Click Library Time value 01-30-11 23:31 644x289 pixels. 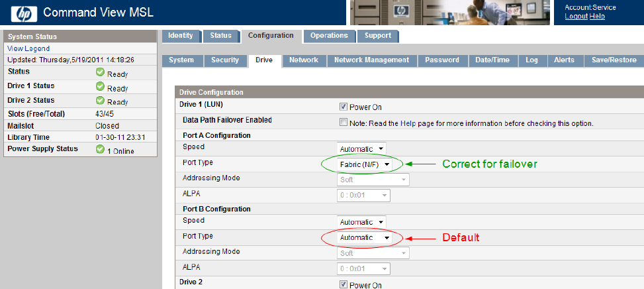[120, 137]
